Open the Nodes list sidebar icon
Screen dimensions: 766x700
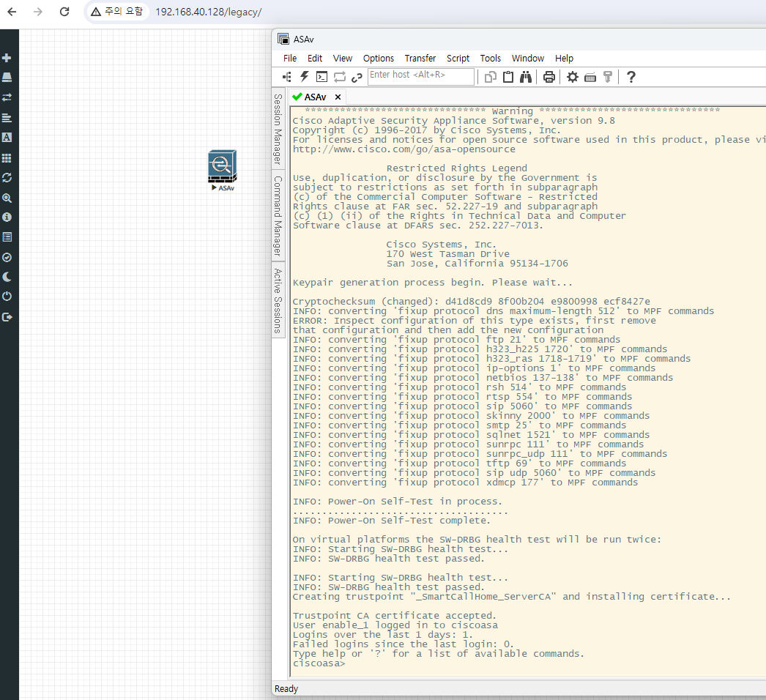[x=7, y=78]
